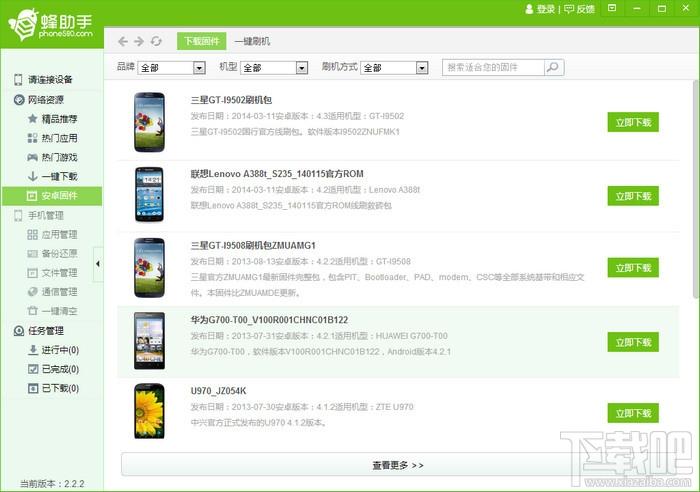The height and width of the screenshot is (492, 700).
Task: Open the U970_JZ054K title
Action: 218,391
